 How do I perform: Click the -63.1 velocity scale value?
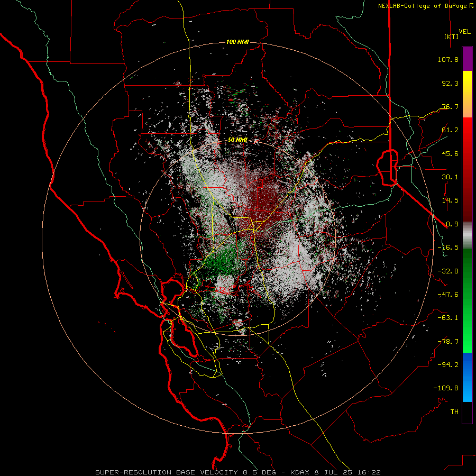(x=448, y=318)
